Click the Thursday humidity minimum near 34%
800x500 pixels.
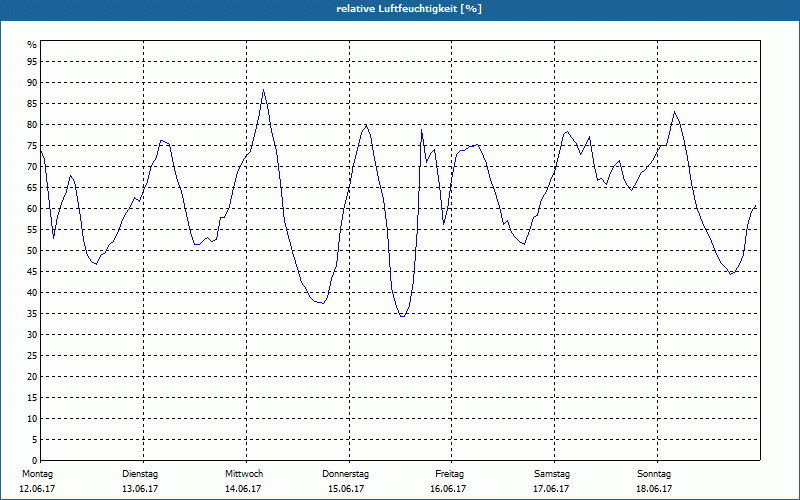tap(403, 316)
